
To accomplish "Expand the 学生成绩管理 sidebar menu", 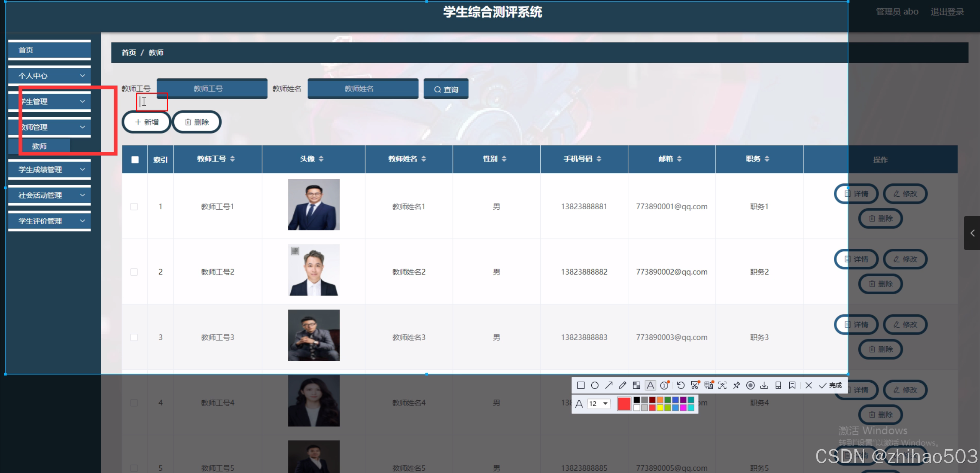I will point(49,170).
